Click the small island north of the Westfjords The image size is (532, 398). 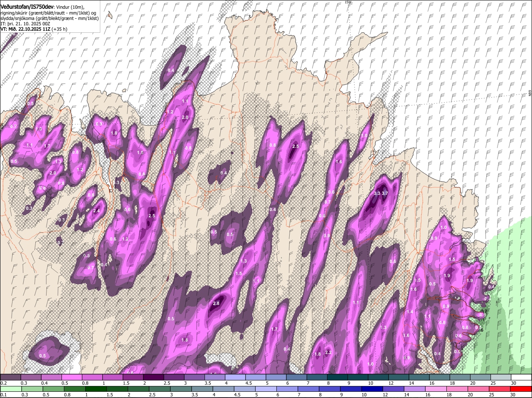[x=110, y=15]
